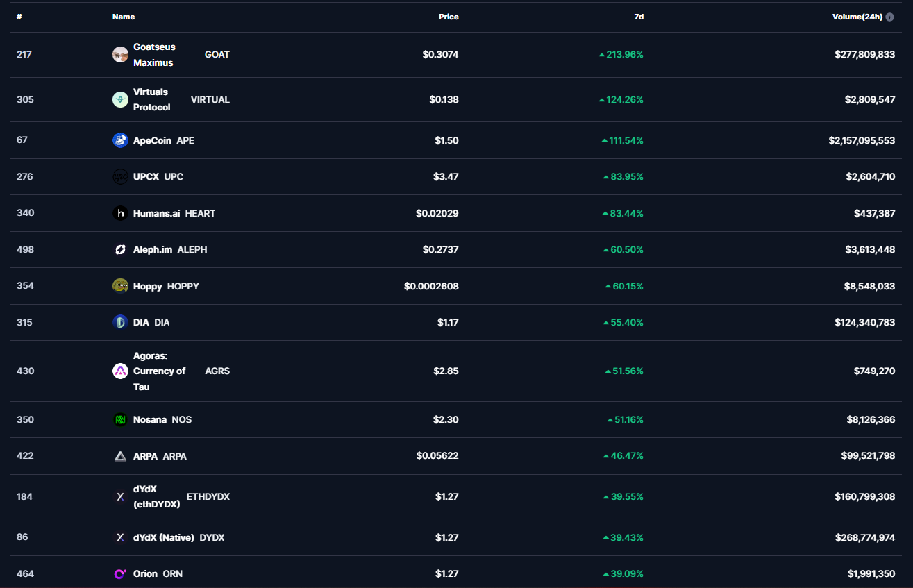Sort by the Name column header
The image size is (913, 588).
[x=124, y=17]
